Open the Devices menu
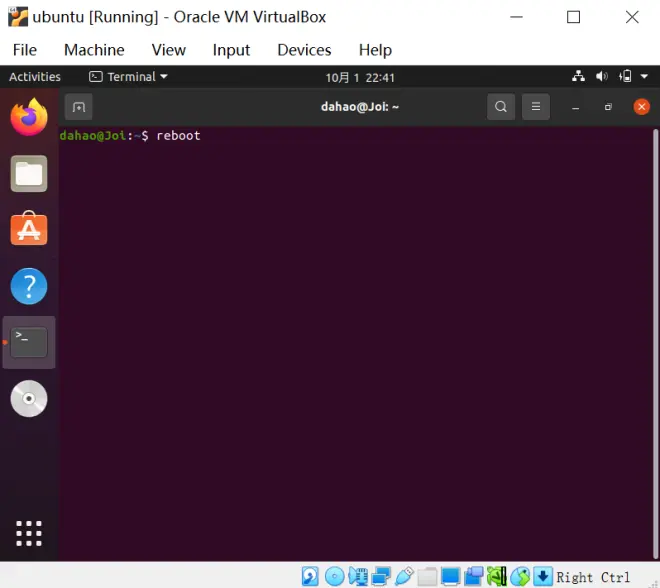The width and height of the screenshot is (660, 588). click(x=304, y=50)
